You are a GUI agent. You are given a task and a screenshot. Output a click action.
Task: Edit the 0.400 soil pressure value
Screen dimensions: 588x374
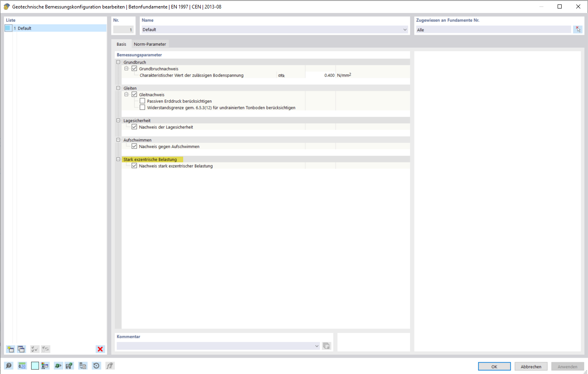pos(321,75)
